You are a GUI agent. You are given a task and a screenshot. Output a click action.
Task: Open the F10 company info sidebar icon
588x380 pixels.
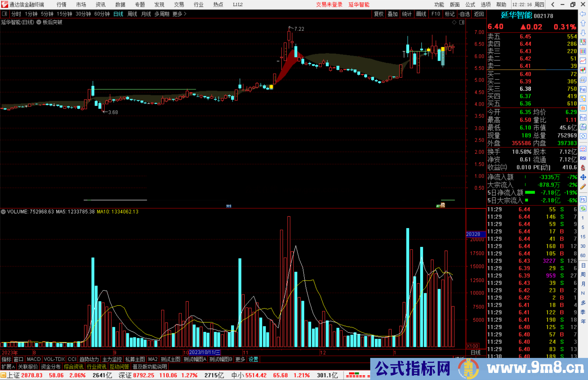click(583, 89)
